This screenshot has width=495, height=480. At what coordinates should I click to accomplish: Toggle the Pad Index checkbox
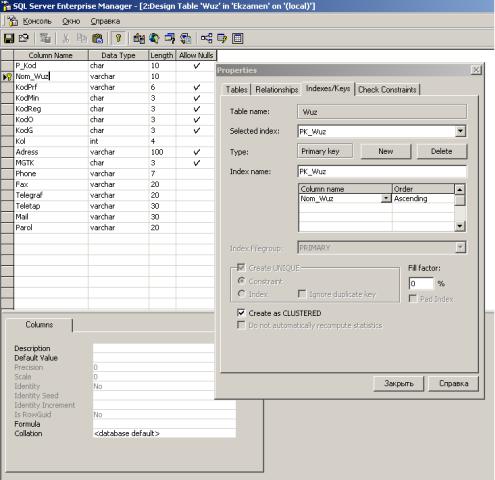[413, 299]
